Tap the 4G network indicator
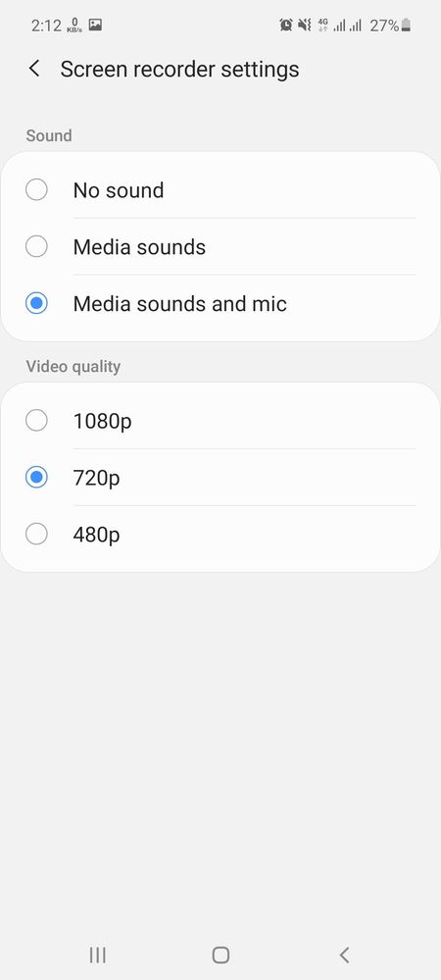 [x=323, y=25]
